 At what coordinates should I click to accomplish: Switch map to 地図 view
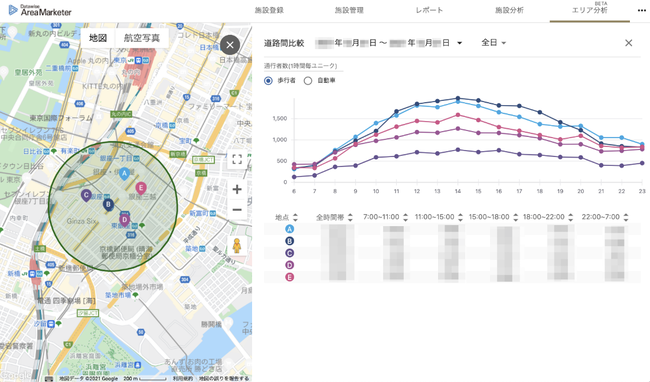[98, 38]
